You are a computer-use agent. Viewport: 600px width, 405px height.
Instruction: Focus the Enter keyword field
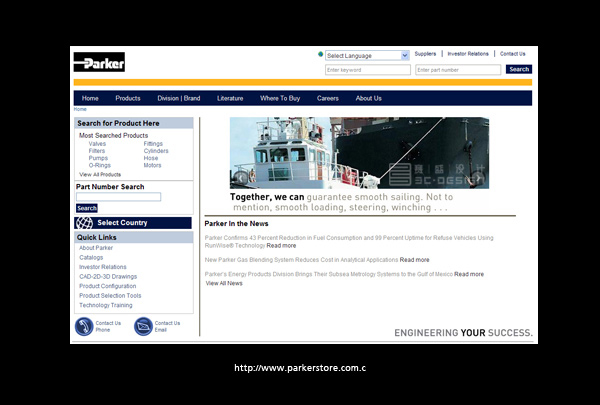click(368, 70)
